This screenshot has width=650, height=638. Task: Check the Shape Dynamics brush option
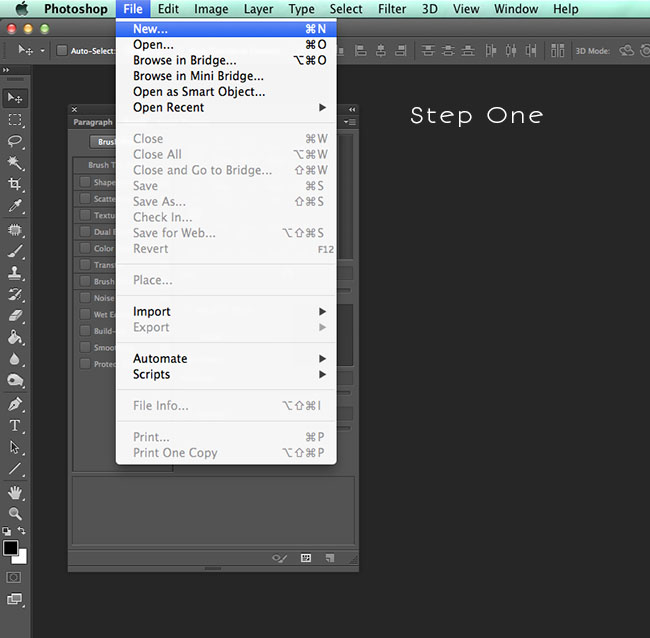[x=85, y=182]
